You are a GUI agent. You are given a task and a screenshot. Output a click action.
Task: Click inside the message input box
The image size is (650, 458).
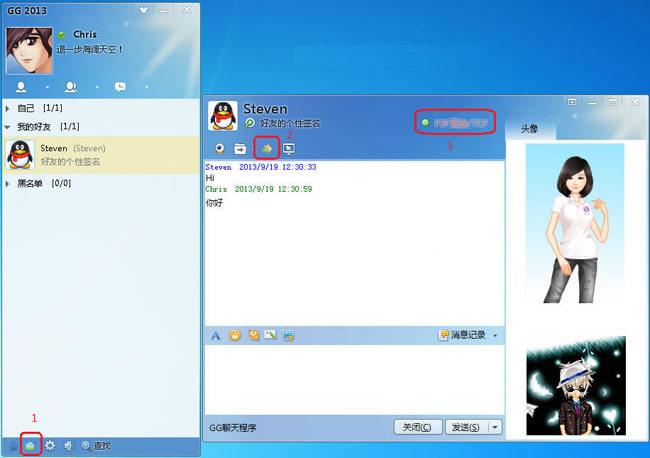tap(354, 379)
